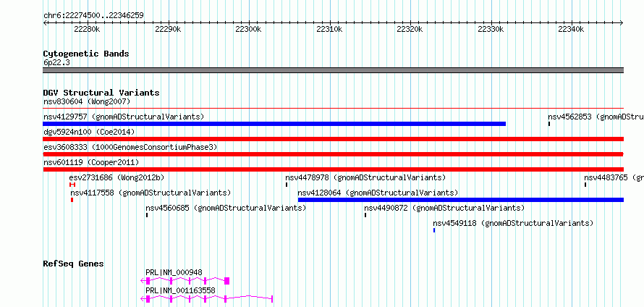The width and height of the screenshot is (644, 307).
Task: Select the blue nsv4129757 variant bar
Action: tap(274, 124)
